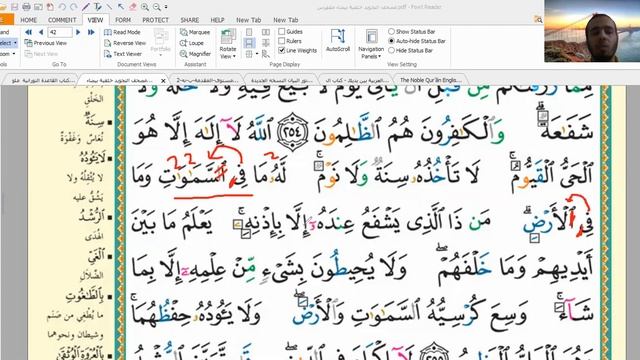Image resolution: width=640 pixels, height=360 pixels.
Task: Click the Save icon in the quick toolbar
Action: (x=15, y=7)
